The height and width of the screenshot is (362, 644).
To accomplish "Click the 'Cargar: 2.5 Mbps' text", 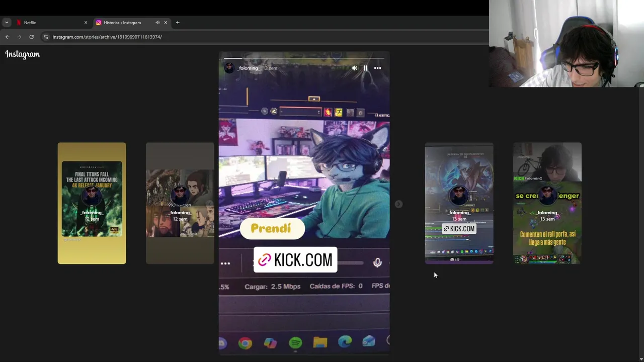I will 272,286.
